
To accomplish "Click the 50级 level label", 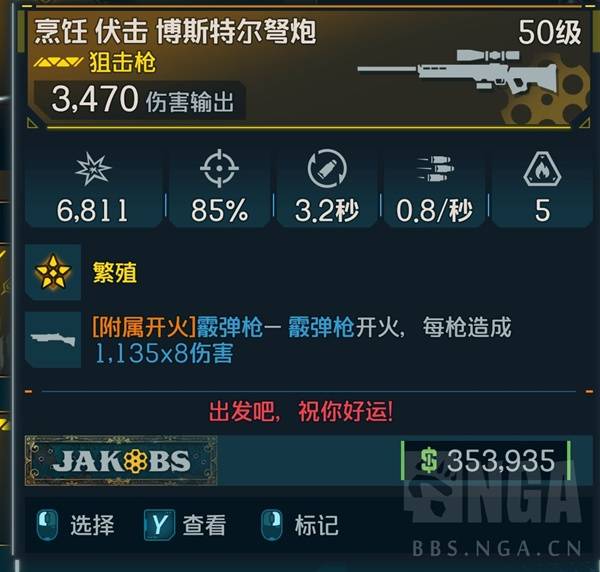I will (x=550, y=32).
